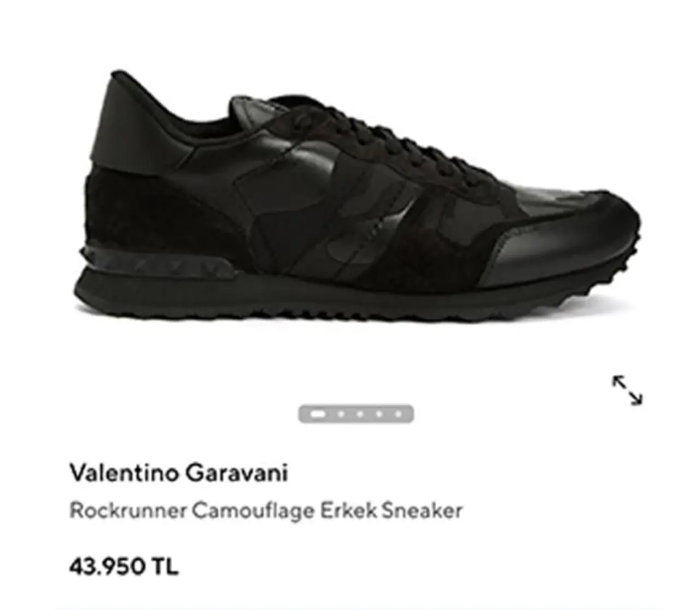Image resolution: width=700 pixels, height=610 pixels.
Task: Click the word Garavani in brand name
Action: tap(236, 473)
